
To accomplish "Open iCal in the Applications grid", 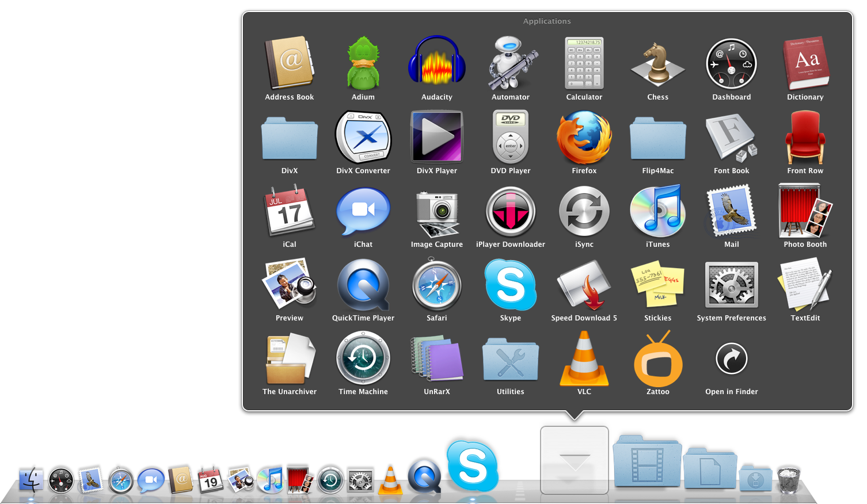I will click(x=290, y=211).
